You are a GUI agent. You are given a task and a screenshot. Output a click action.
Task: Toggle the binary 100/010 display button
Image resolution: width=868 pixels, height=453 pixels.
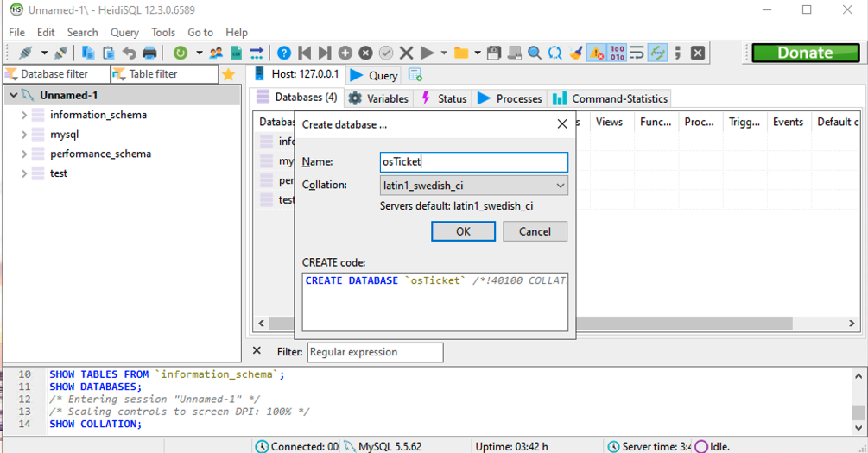pos(617,53)
